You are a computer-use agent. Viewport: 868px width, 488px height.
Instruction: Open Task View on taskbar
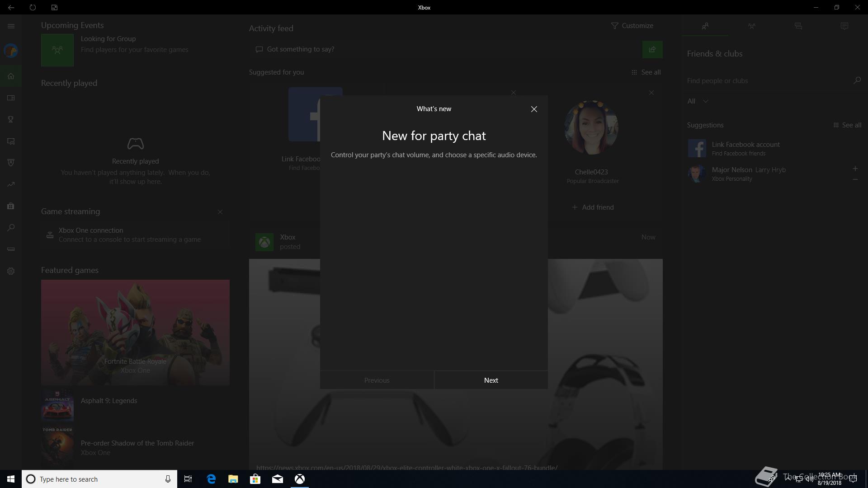(x=188, y=479)
